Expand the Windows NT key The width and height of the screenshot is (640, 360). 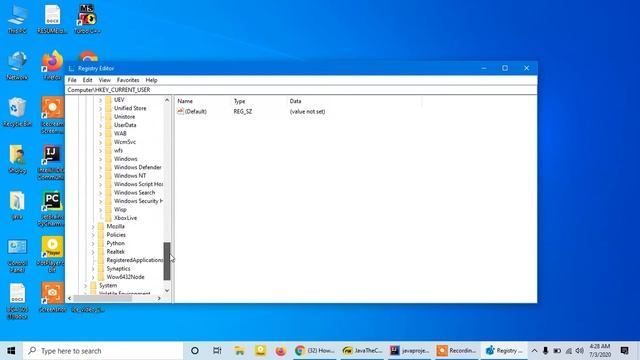(x=100, y=176)
